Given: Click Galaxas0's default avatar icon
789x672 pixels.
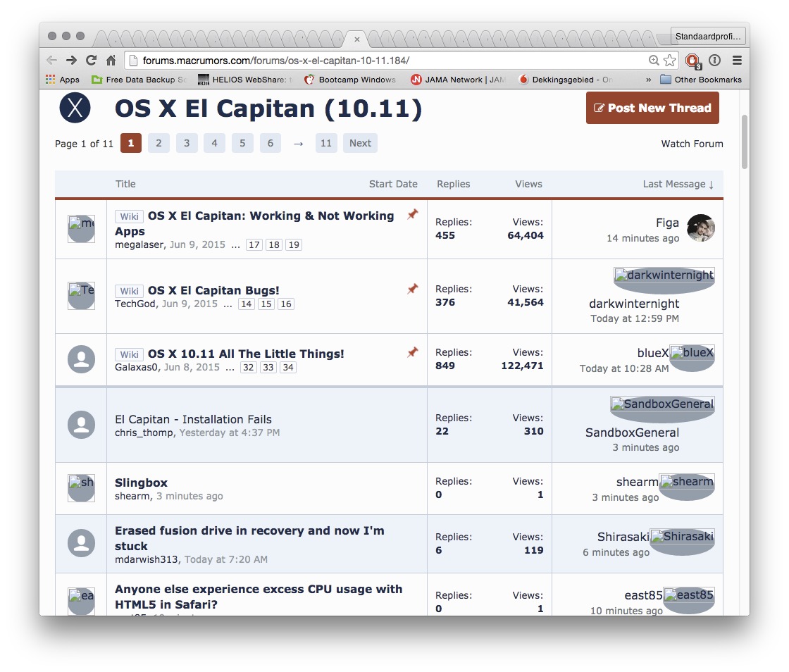Looking at the screenshot, I should point(82,359).
